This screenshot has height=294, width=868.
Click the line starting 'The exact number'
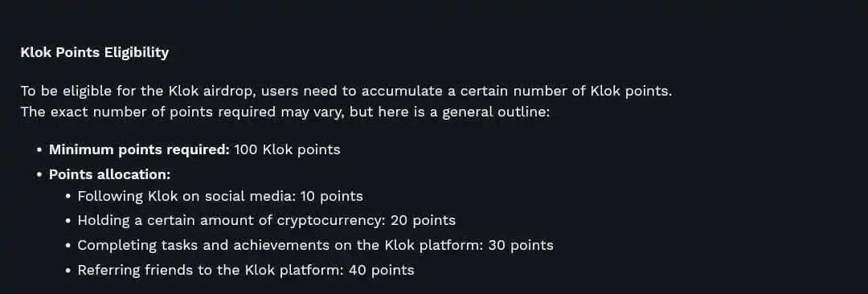[x=285, y=112]
